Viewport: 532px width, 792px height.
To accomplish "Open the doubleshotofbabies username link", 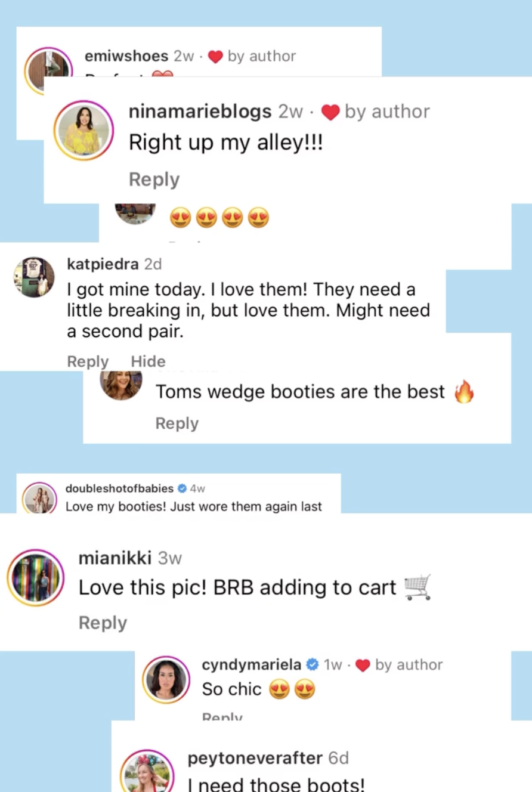I will 119,488.
